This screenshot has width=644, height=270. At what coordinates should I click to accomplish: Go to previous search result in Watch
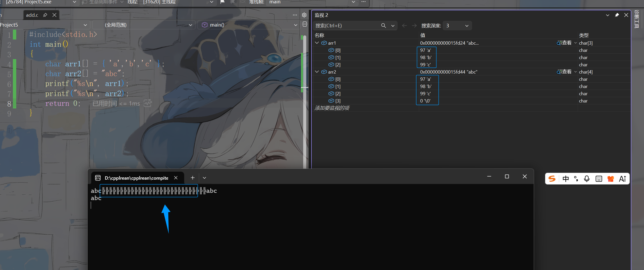pyautogui.click(x=404, y=26)
